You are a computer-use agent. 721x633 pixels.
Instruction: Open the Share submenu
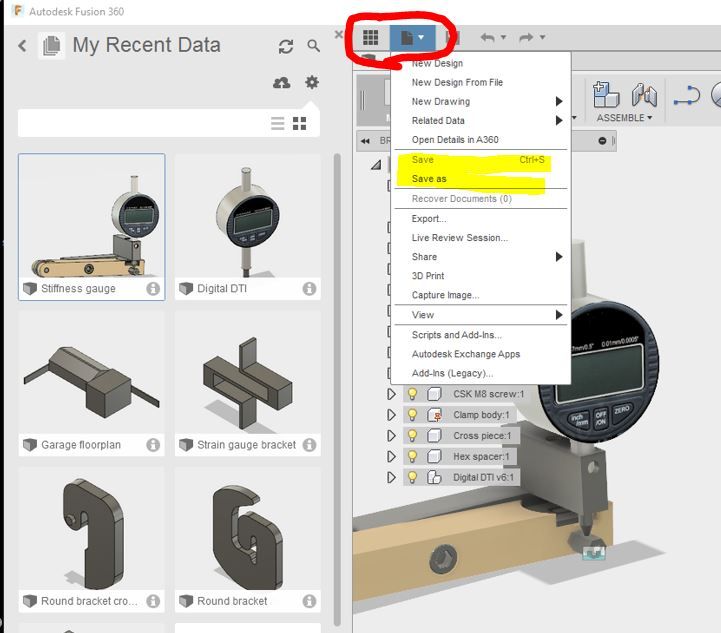coord(481,257)
